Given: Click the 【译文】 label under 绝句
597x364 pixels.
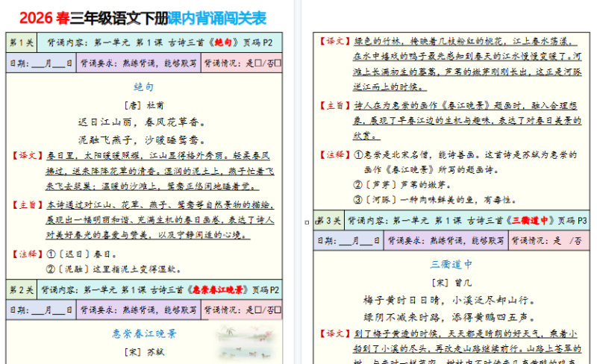Looking at the screenshot, I should click(27, 155).
